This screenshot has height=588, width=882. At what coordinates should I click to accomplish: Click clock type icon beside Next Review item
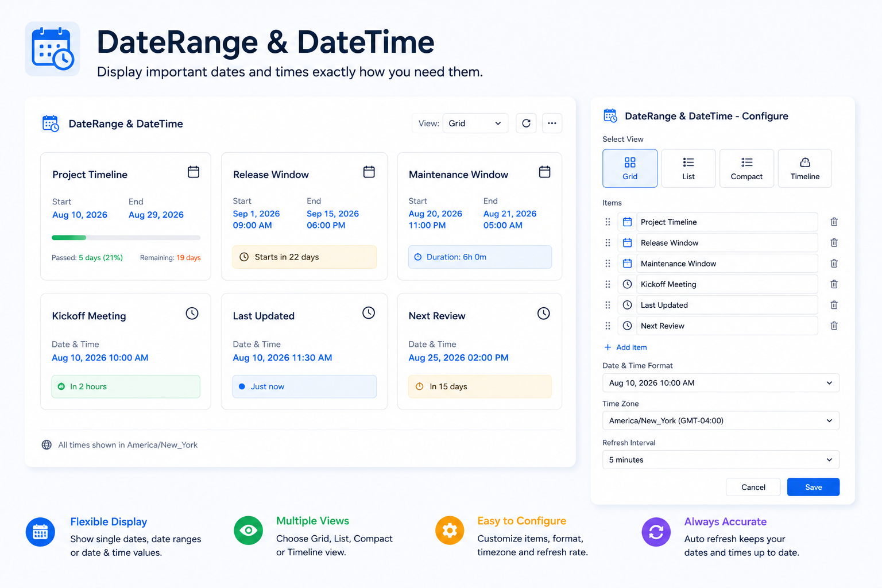(627, 326)
